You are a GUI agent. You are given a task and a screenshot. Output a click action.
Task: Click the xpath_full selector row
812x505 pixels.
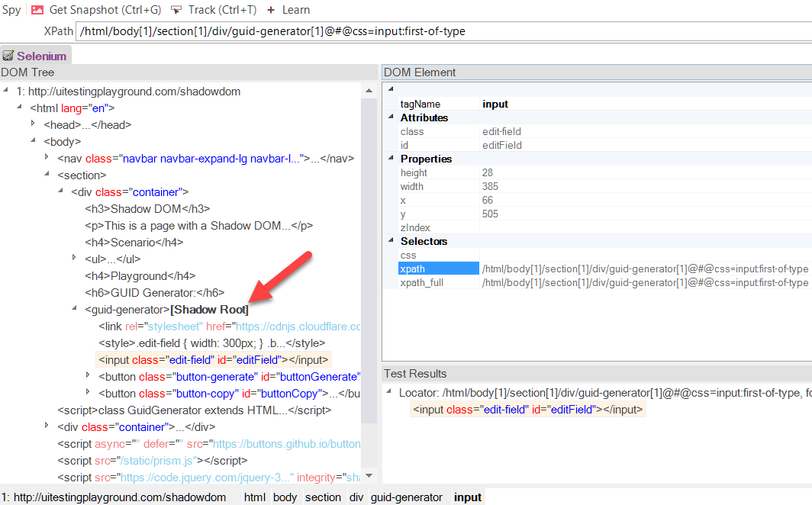tap(421, 282)
